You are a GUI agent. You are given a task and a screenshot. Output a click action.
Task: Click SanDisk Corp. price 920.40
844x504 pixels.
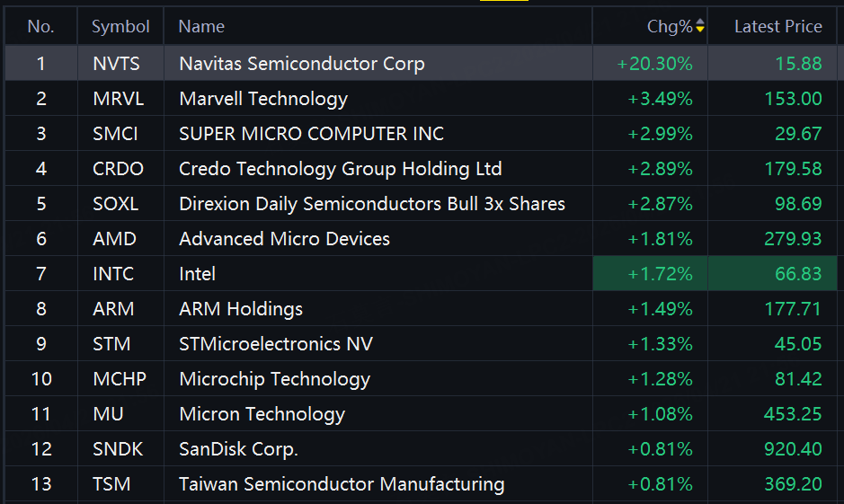click(793, 449)
